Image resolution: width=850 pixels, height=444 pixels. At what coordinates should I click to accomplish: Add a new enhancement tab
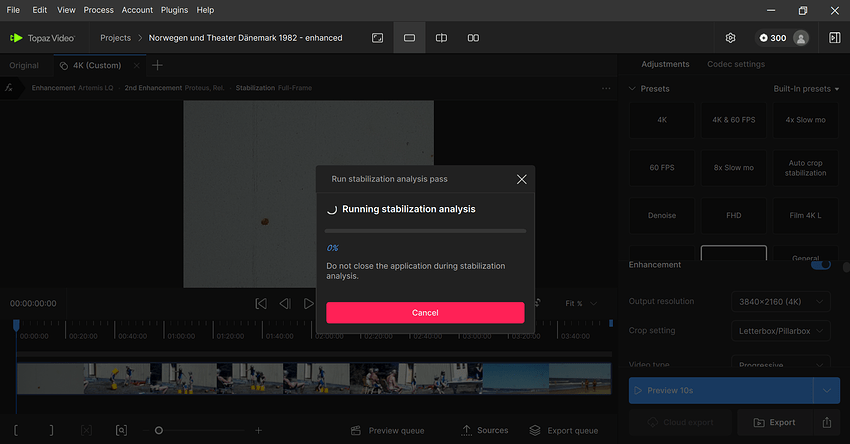pyautogui.click(x=157, y=66)
